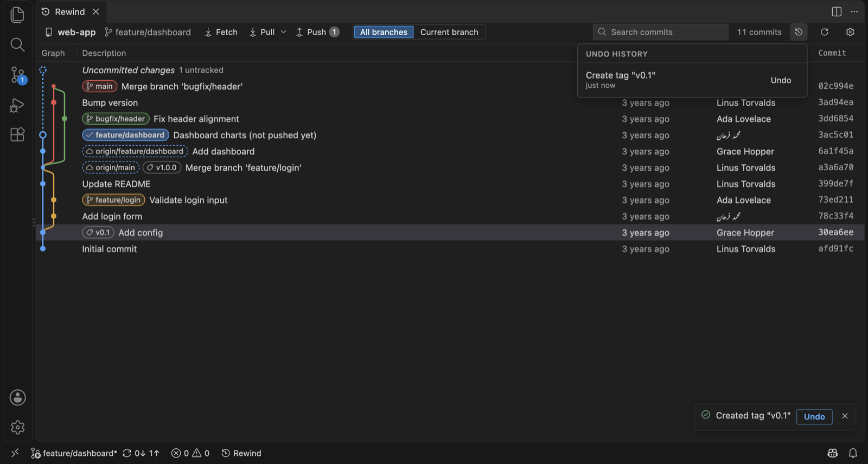Open the Source Control view with badge
Screen dimensions: 868x464
coord(17,75)
